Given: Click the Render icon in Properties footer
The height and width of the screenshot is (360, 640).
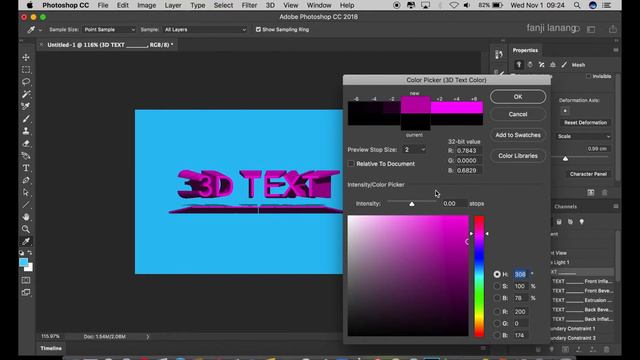Looking at the screenshot, I should [591, 192].
